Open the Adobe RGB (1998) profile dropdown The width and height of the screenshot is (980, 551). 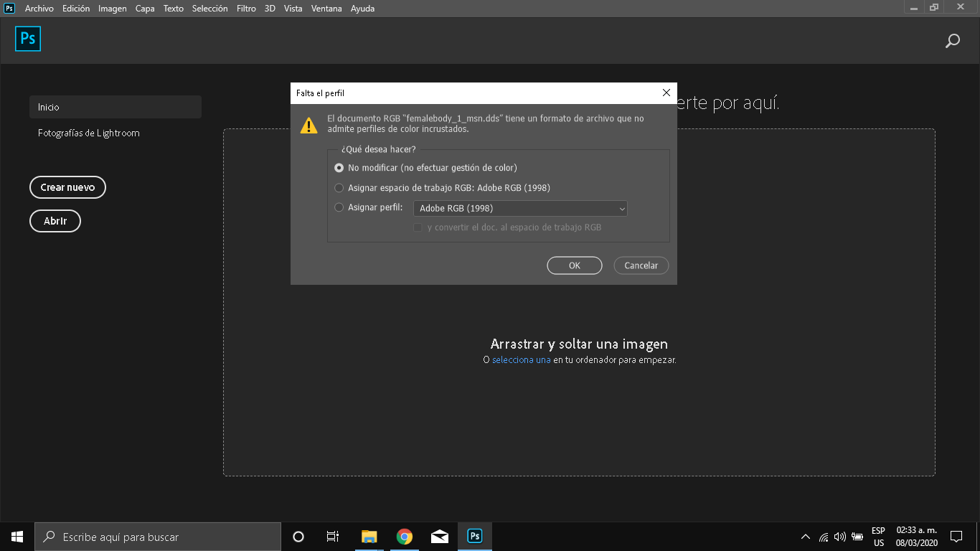coord(520,209)
